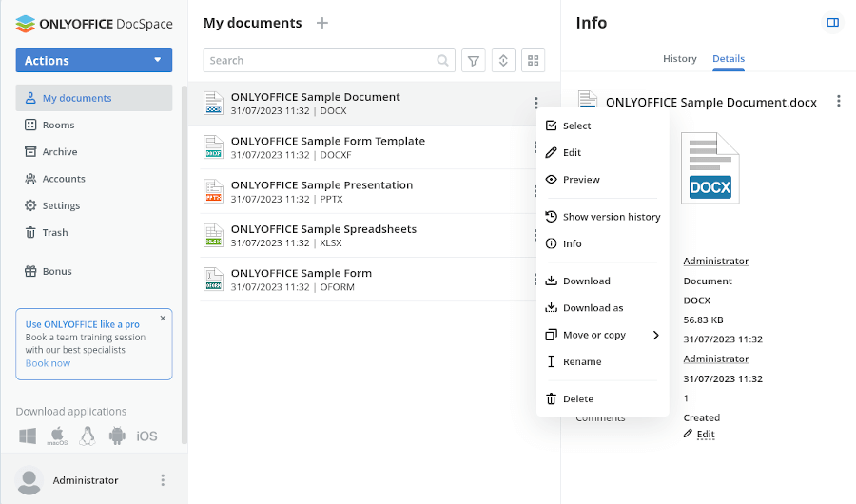Open Rooms in the left sidebar
Screen dimensions: 856x504
point(58,125)
